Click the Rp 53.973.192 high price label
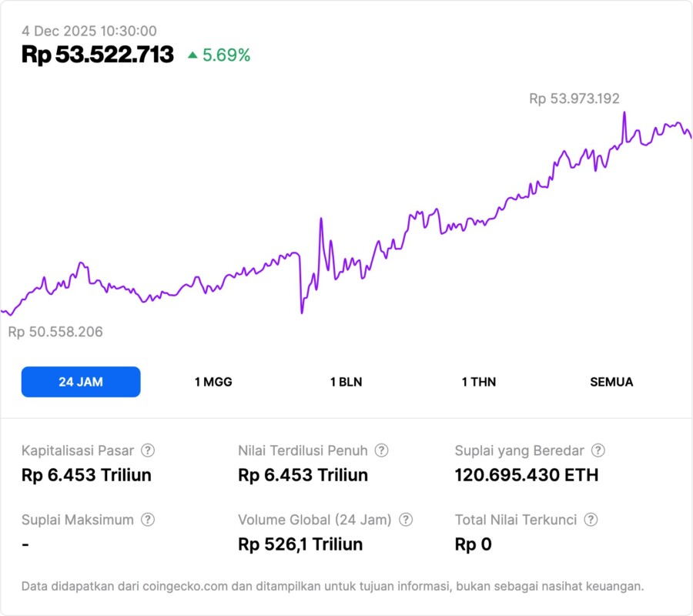Screen dimensions: 693x616 click(x=574, y=99)
